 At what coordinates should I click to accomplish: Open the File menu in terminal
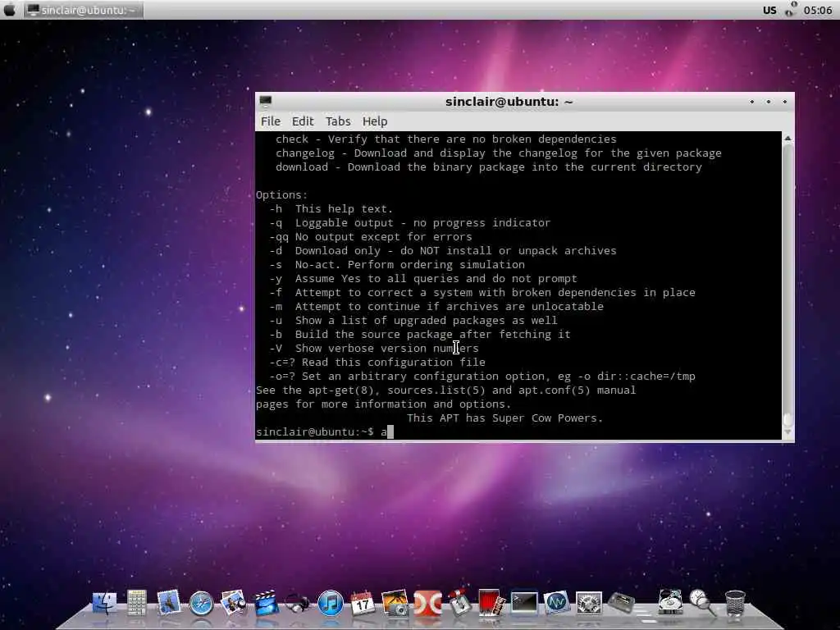coord(271,121)
